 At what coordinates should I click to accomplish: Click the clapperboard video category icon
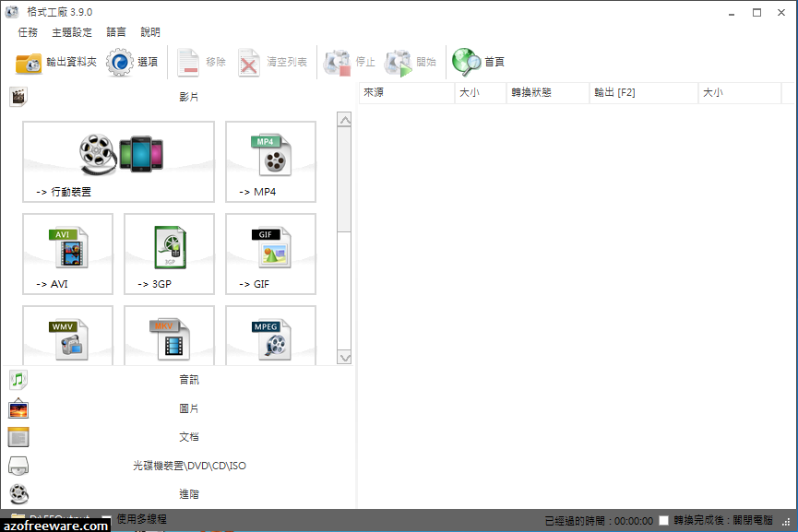click(18, 97)
